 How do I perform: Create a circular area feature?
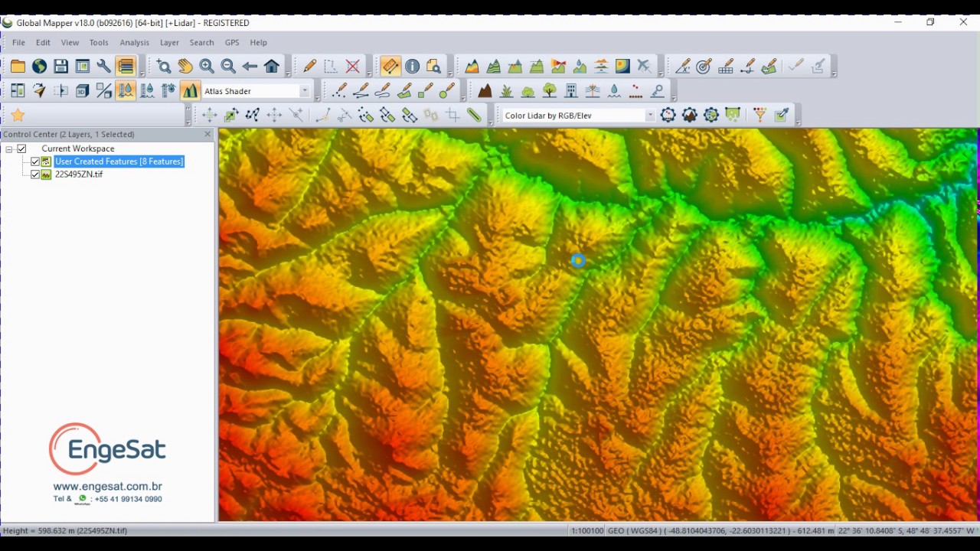[447, 91]
